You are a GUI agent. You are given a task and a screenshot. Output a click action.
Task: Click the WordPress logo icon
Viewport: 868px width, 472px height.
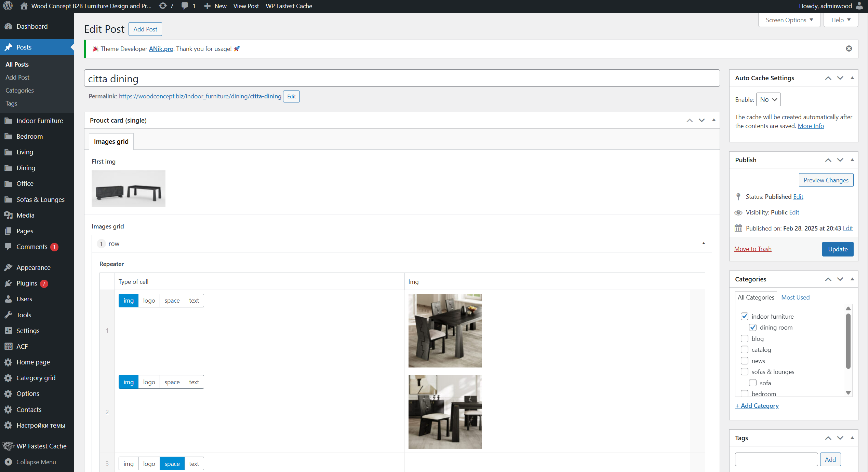point(8,6)
